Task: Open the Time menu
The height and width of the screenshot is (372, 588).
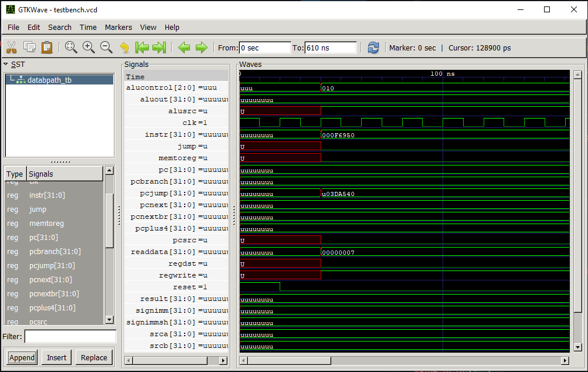Action: point(88,27)
